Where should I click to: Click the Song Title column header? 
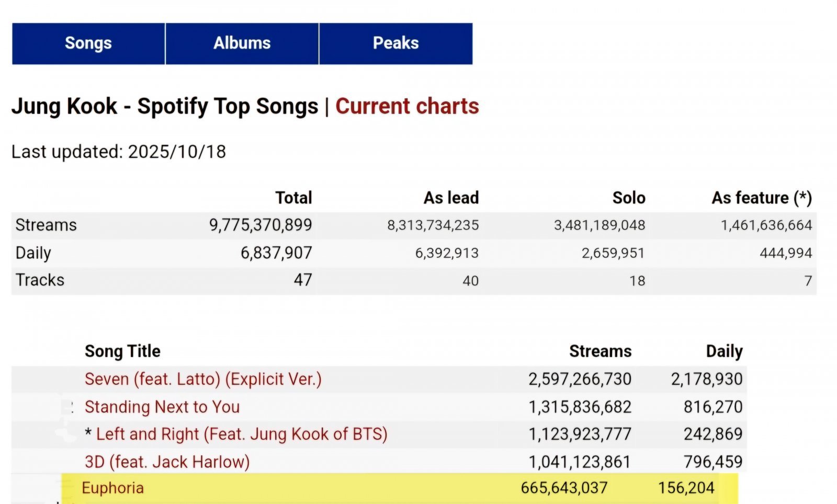(122, 351)
